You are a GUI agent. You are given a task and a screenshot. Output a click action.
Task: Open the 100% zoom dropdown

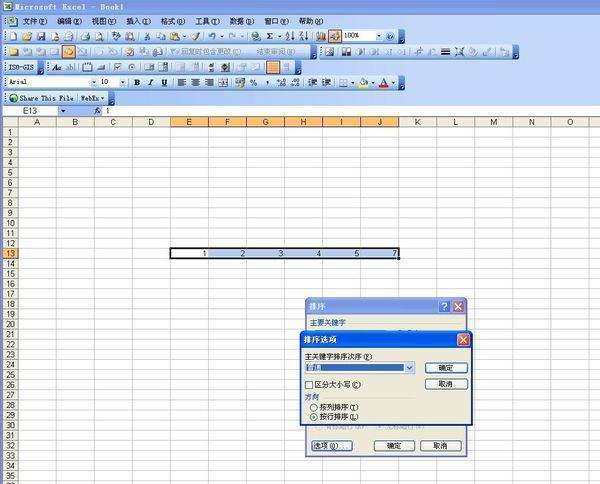click(378, 36)
